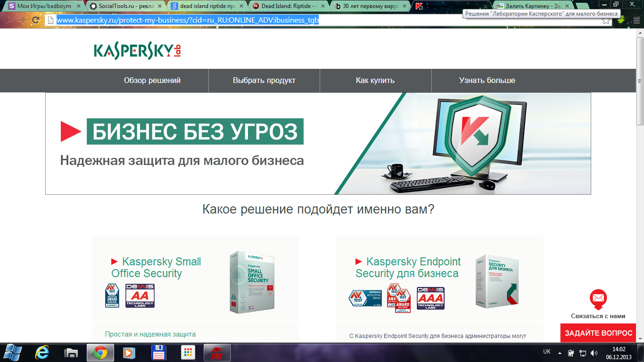Image resolution: width=644 pixels, height=362 pixels.
Task: Click the scrollbar up arrow
Action: [640, 32]
